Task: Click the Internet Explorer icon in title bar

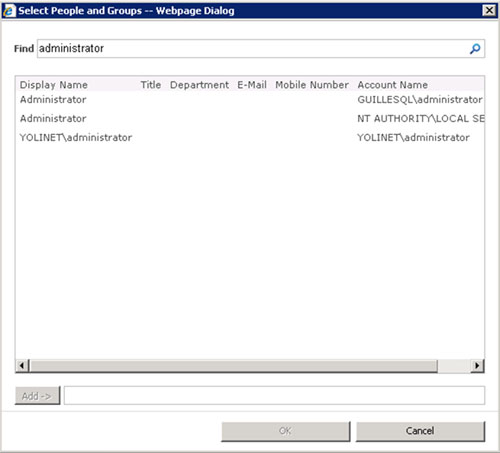Action: click(x=9, y=11)
